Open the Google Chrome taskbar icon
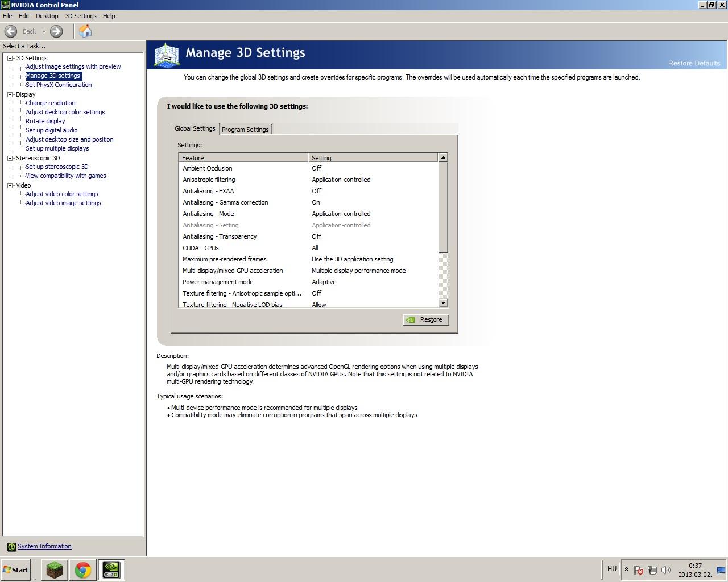Screen dimensions: 728x582 tap(83, 569)
